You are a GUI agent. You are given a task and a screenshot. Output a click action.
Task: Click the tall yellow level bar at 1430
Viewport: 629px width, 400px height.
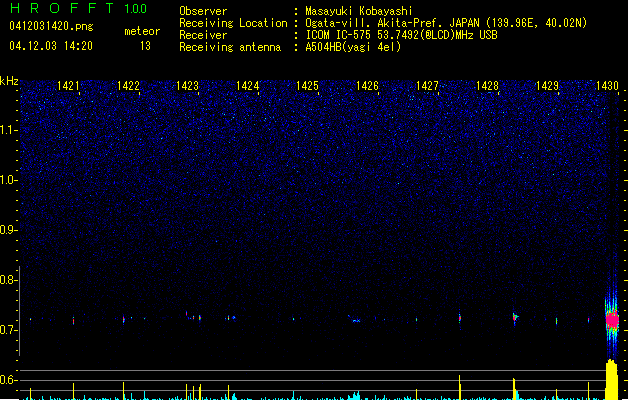[x=611, y=380]
